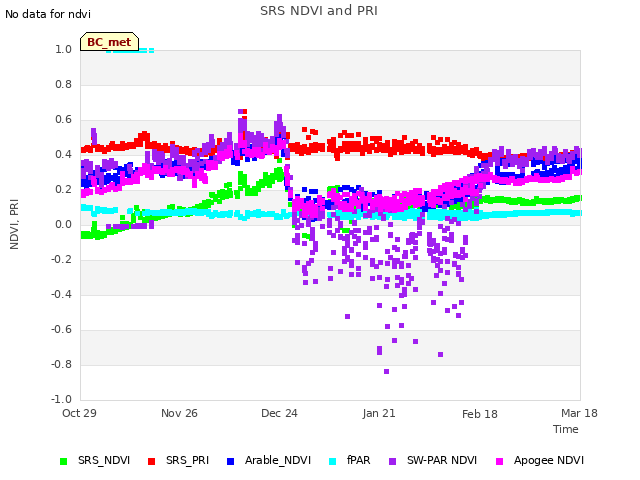
Task: Select the Nov 26 x-axis label
Action: tap(179, 413)
